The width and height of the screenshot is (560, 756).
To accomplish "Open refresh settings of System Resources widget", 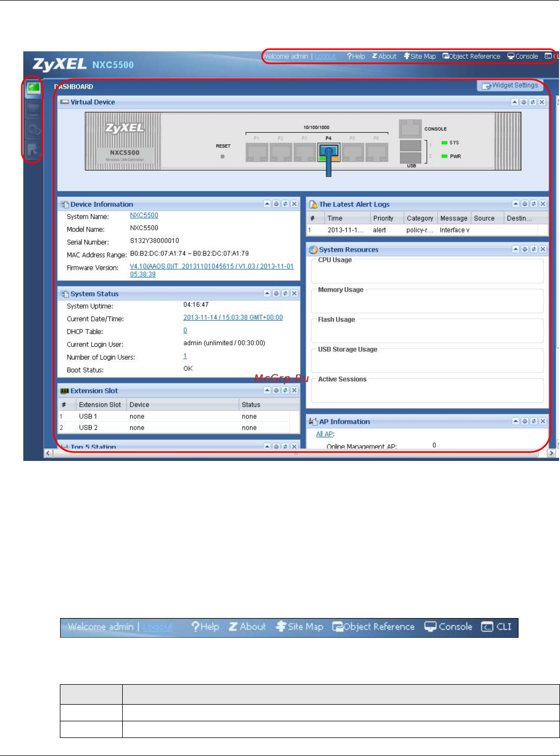I will pos(525,249).
